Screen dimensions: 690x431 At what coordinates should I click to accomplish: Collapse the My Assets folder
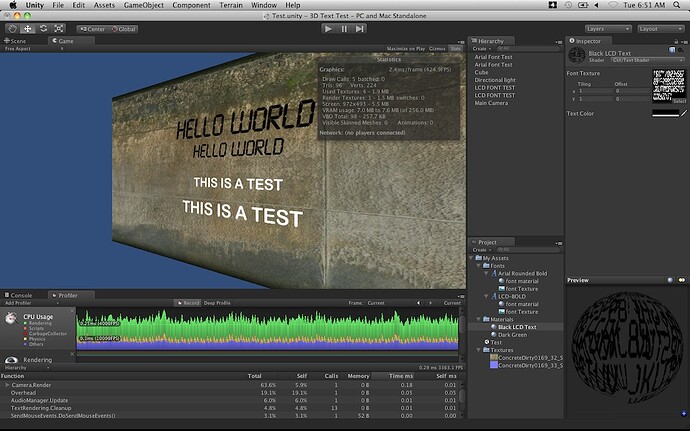(471, 258)
